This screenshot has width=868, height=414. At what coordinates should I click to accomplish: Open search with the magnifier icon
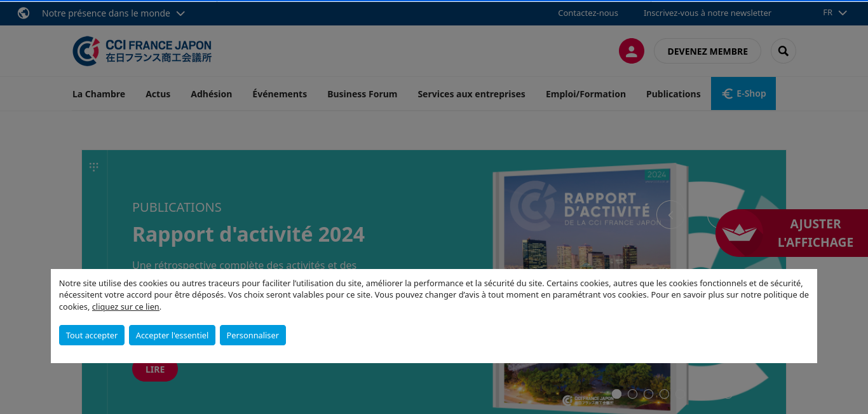[783, 51]
